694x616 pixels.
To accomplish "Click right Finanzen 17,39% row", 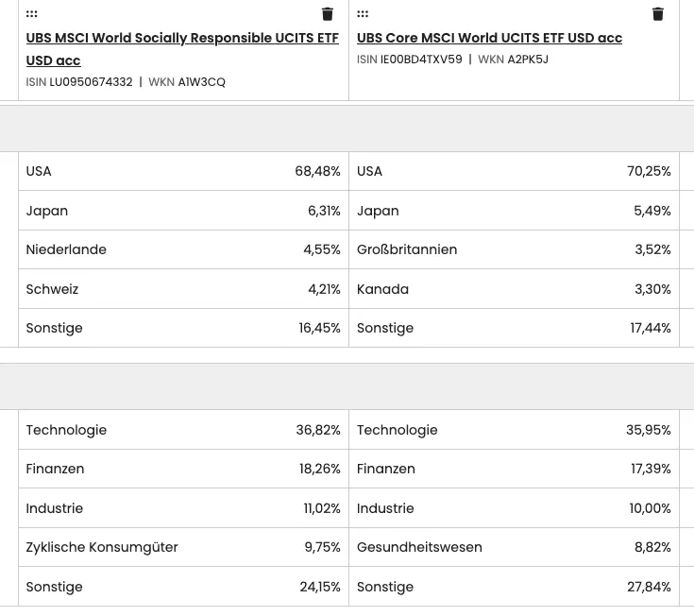I will 514,469.
